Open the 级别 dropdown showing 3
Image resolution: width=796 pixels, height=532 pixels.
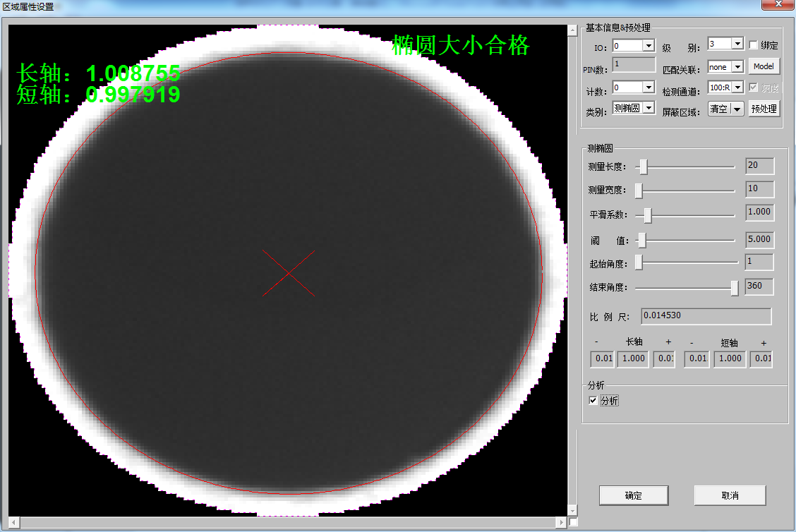pos(726,44)
